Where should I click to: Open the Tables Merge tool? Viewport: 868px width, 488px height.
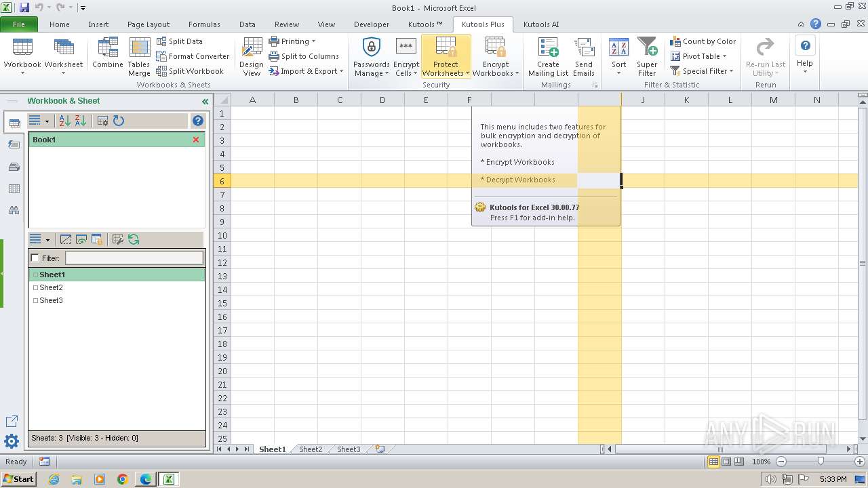(x=139, y=57)
